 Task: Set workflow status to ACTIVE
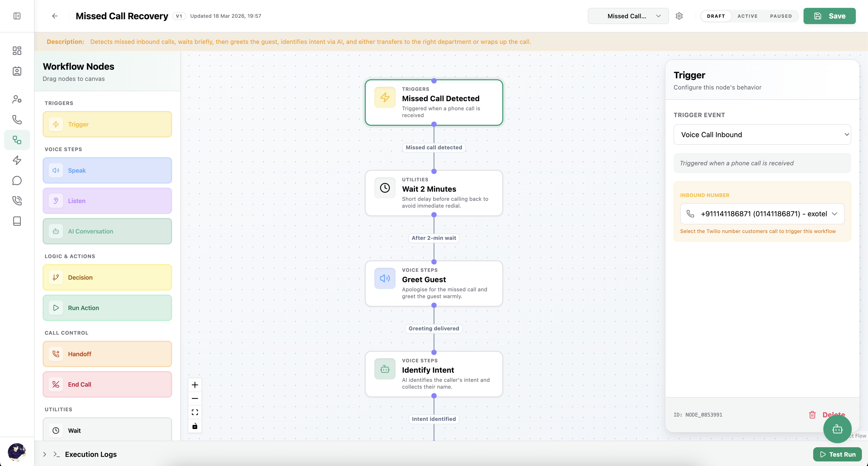747,16
